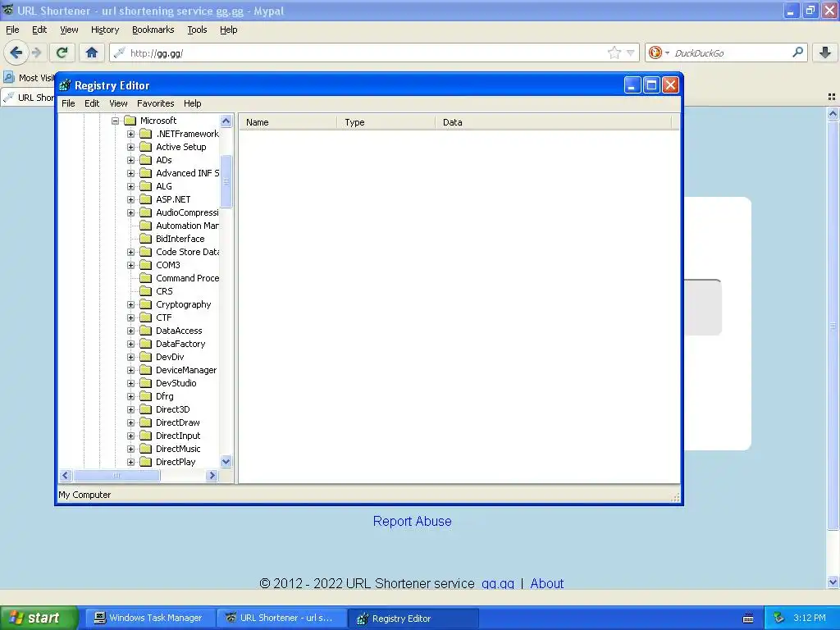The image size is (840, 630).
Task: Collapse the Microsoft registry key
Action: click(115, 121)
